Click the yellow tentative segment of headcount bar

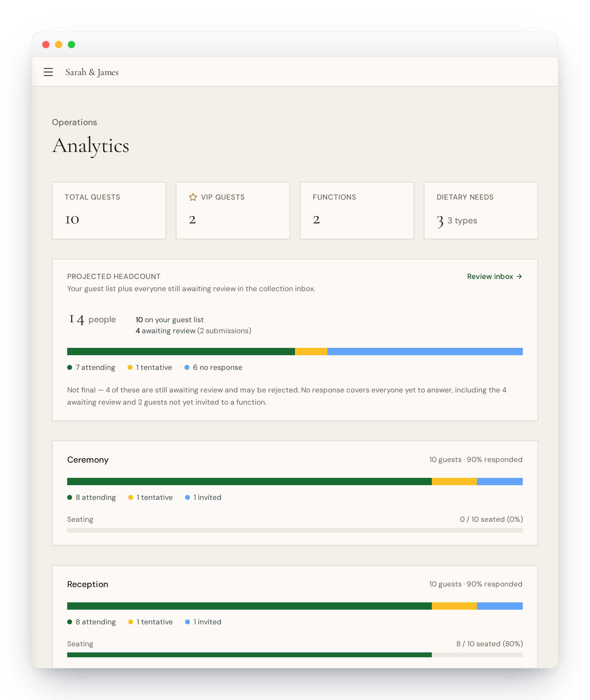click(311, 352)
